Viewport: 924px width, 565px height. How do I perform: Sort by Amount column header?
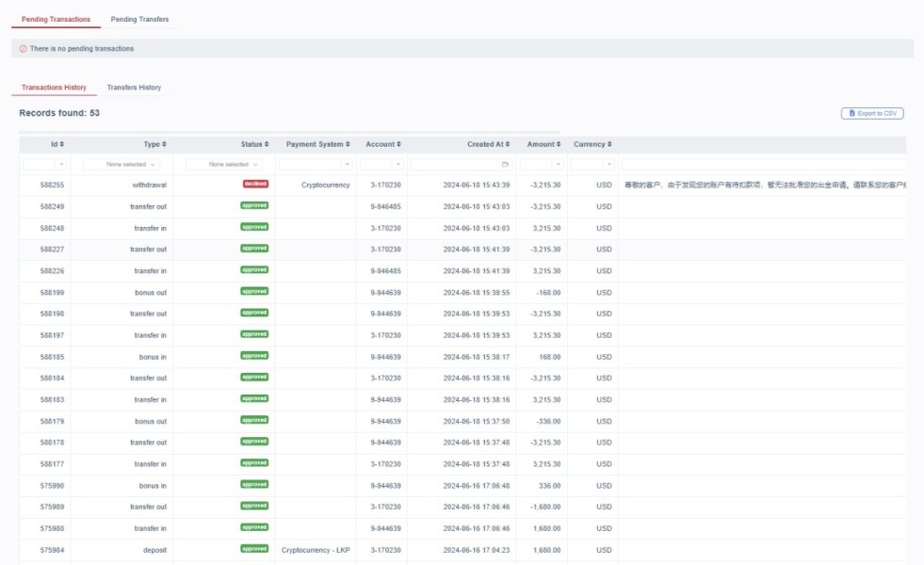pyautogui.click(x=543, y=144)
